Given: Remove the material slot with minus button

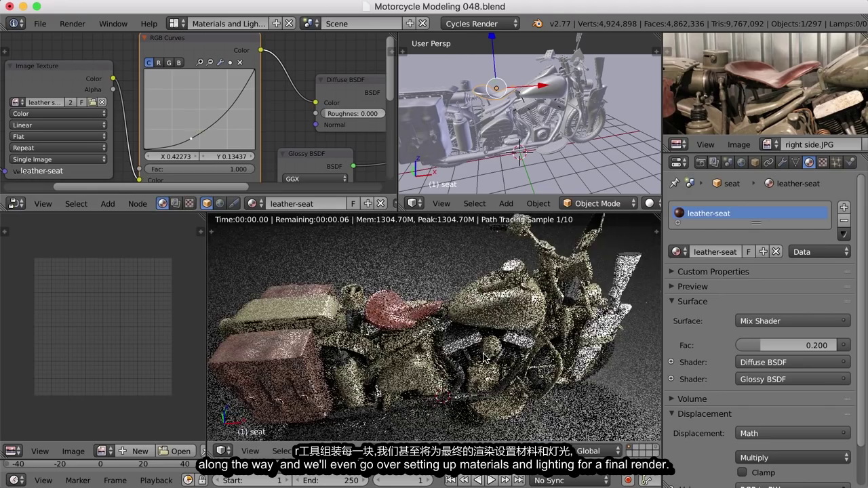Looking at the screenshot, I should click(x=844, y=220).
